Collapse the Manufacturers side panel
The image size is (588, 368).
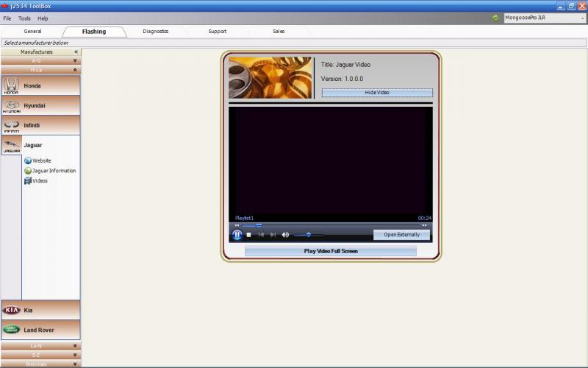pyautogui.click(x=76, y=52)
